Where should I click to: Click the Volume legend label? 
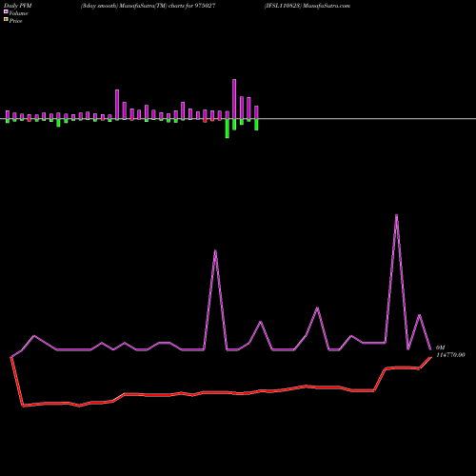(x=18, y=13)
